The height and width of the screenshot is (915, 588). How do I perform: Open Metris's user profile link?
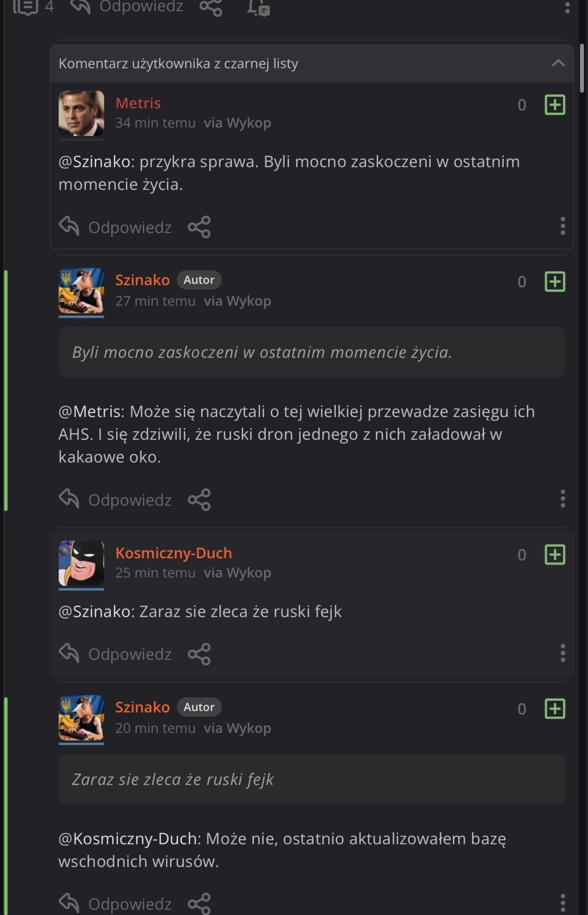138,103
